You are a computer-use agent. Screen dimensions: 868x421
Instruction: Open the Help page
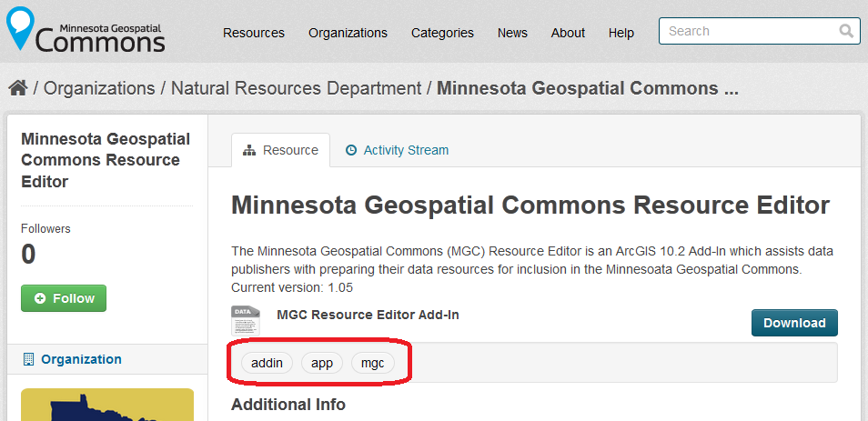point(621,34)
